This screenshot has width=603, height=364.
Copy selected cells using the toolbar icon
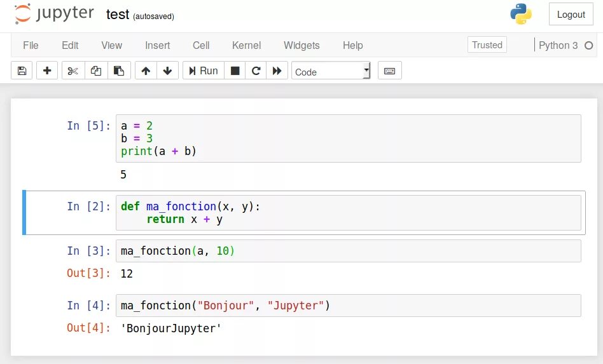96,71
